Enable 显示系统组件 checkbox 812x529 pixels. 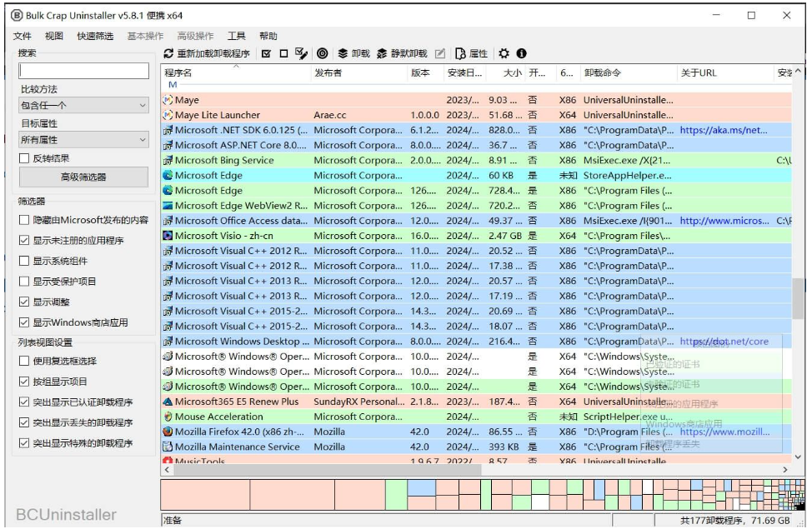24,261
